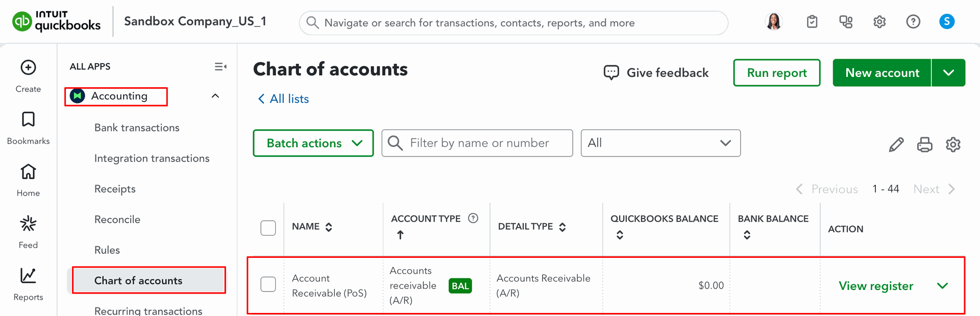980x316 pixels.
Task: Expand the All account filter dropdown
Action: [660, 143]
